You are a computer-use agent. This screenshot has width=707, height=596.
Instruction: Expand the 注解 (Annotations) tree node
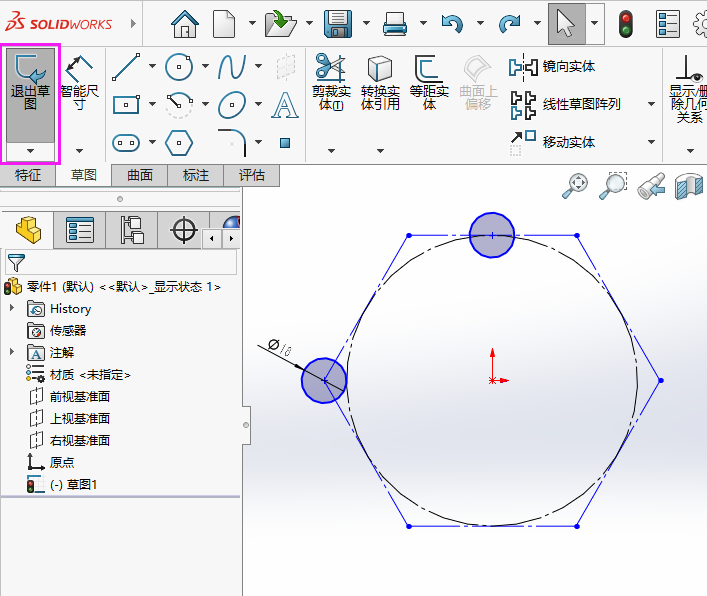pos(12,352)
